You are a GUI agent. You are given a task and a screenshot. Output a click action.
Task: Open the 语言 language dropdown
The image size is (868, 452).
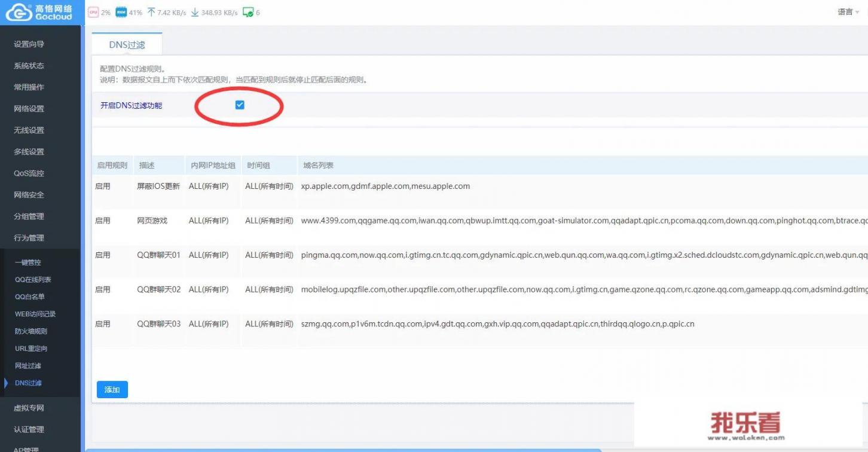[849, 12]
